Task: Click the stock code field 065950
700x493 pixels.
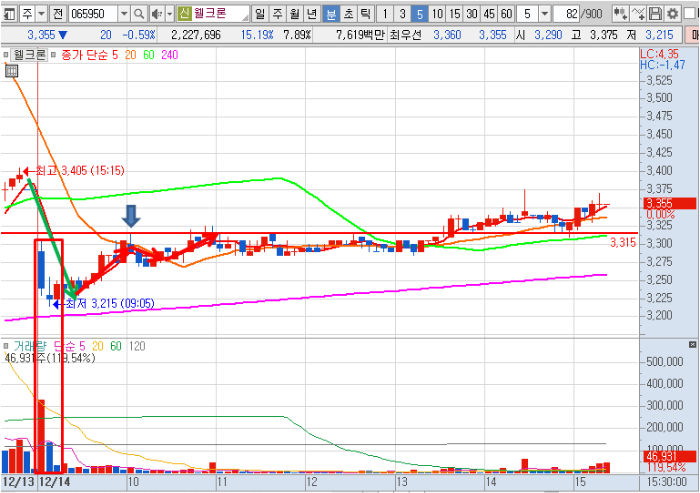Action: click(x=93, y=14)
